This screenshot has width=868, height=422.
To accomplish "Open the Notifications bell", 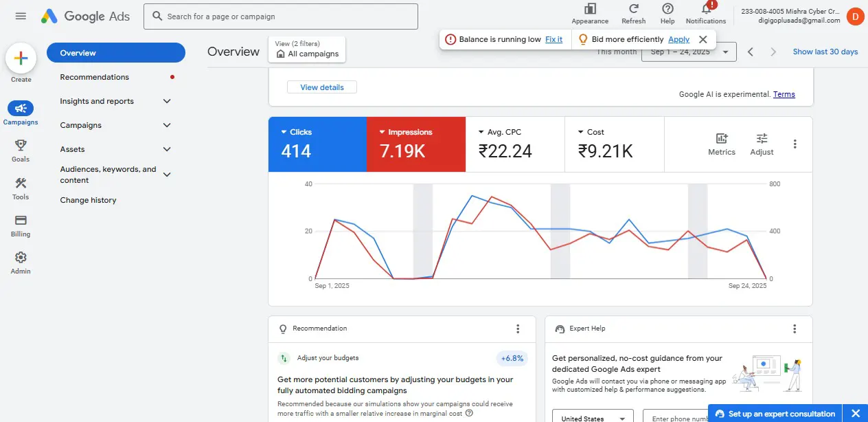I will [x=705, y=9].
